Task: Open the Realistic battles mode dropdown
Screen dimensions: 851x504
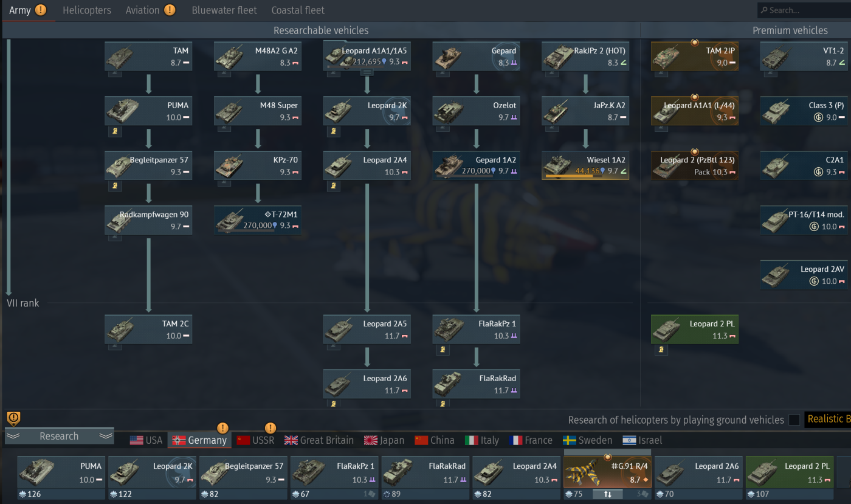Action: tap(827, 419)
